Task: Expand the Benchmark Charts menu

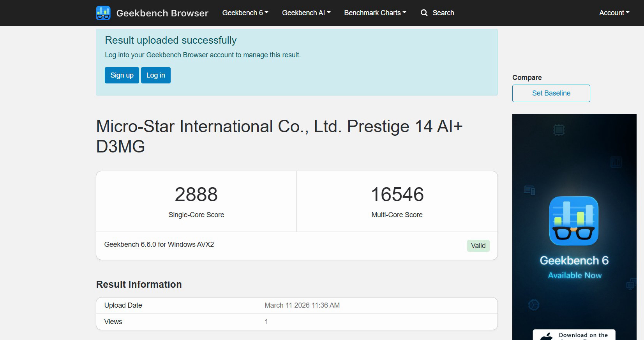Action: pyautogui.click(x=375, y=13)
